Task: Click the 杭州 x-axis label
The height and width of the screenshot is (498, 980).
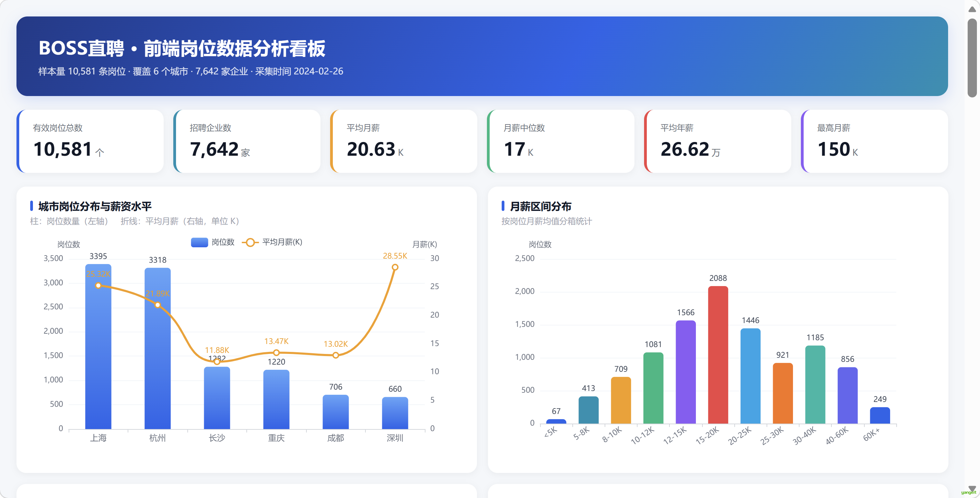Action: (157, 438)
